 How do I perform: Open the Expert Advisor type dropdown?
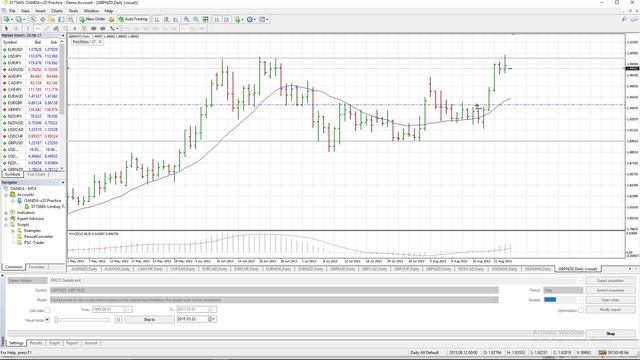pos(28,280)
